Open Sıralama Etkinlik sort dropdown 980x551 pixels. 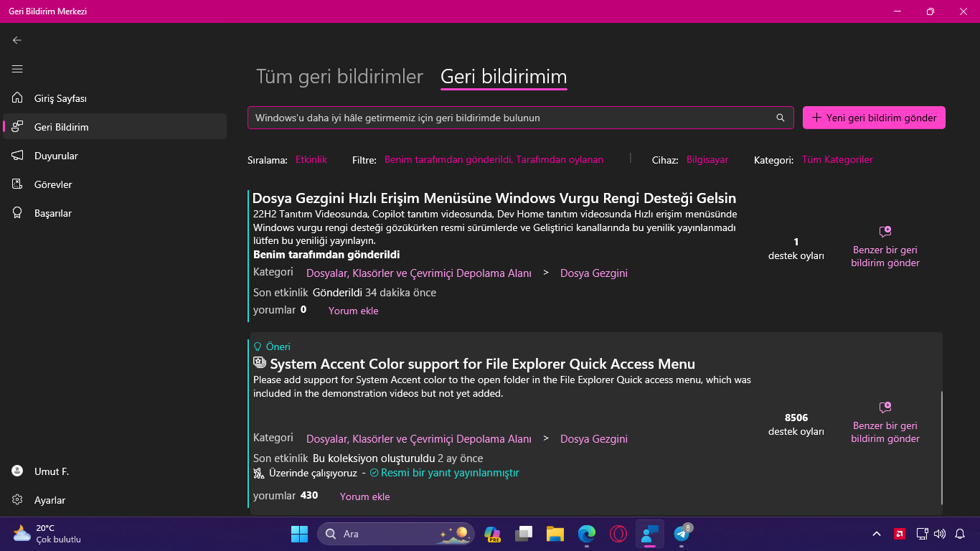pos(311,160)
